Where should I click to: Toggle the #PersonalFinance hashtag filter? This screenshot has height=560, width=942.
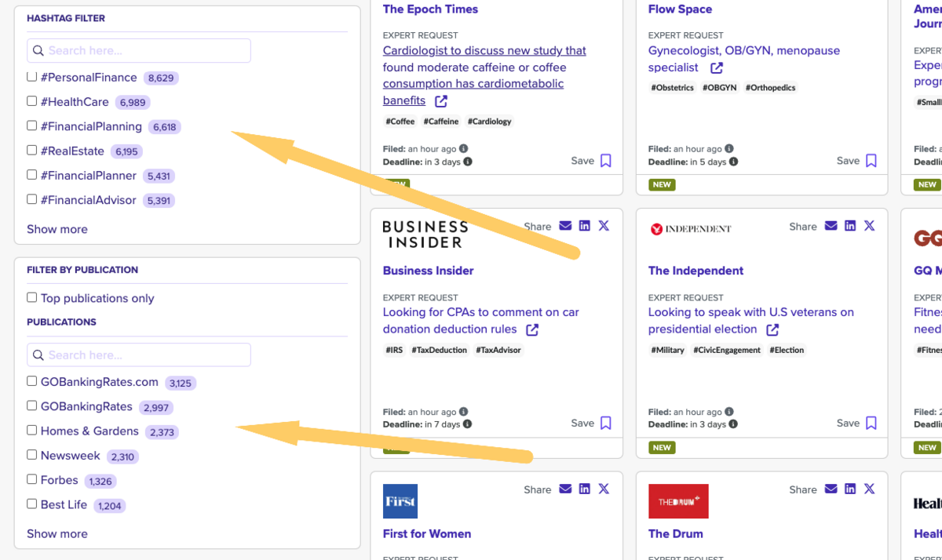tap(32, 77)
